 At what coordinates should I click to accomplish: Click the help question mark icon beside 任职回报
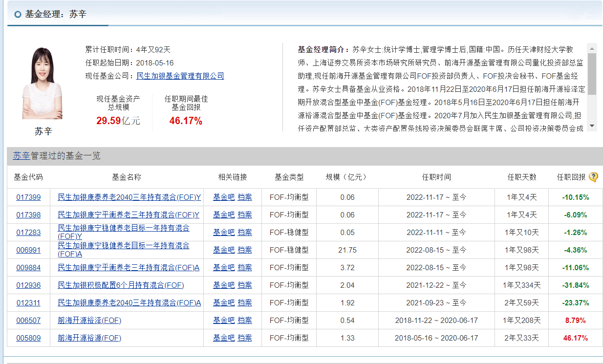tap(593, 177)
